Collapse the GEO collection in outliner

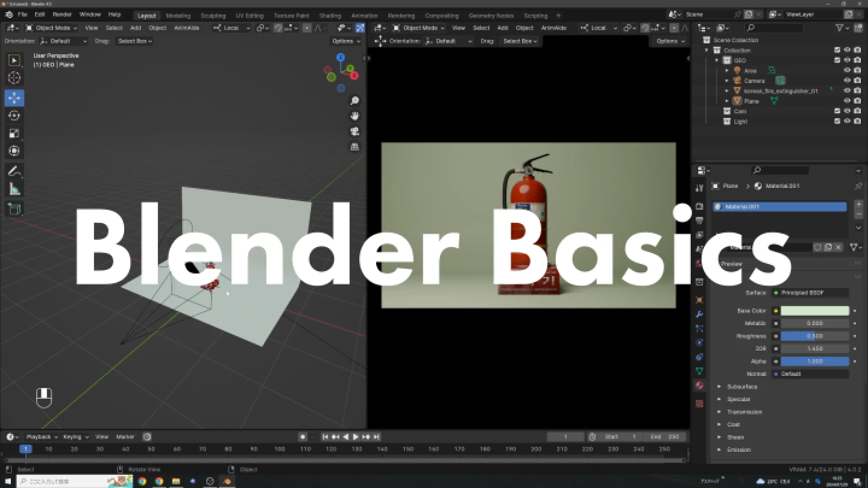click(x=717, y=60)
